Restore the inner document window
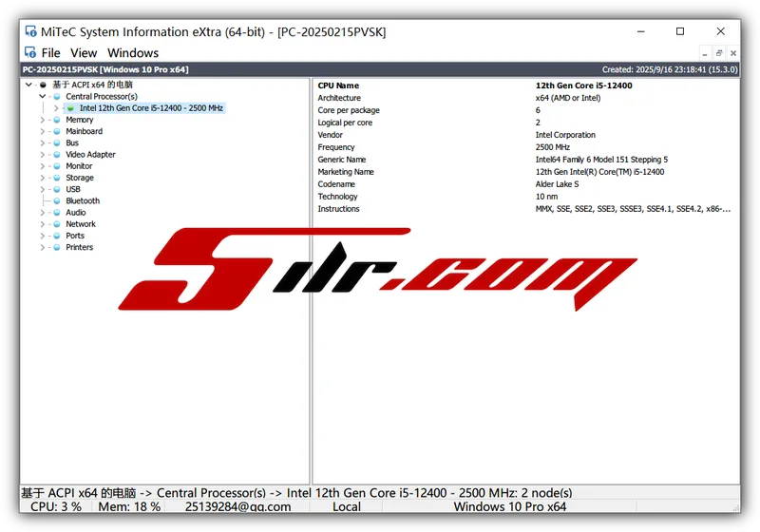 719,53
